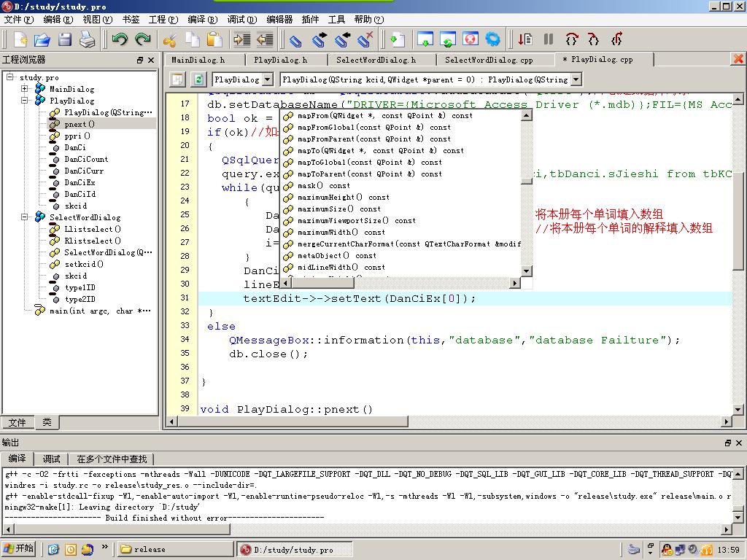Screen dimensions: 747x560
Task: Expand the MainDialog class node
Action: click(25, 88)
